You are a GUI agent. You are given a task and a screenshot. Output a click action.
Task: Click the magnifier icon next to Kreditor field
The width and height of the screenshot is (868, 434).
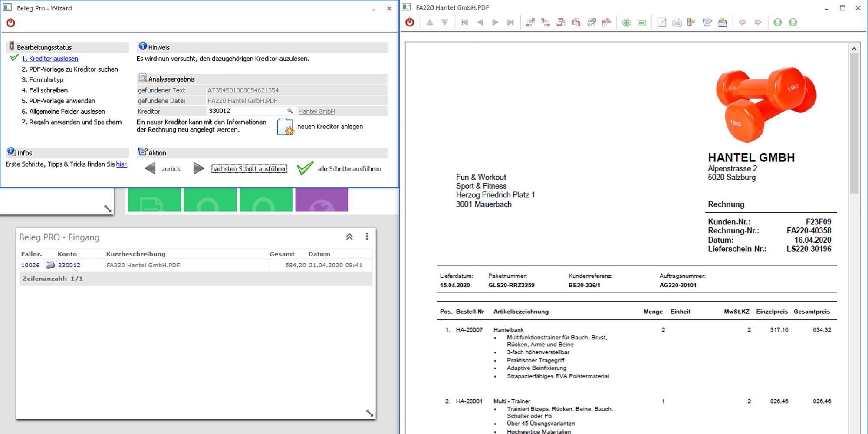[290, 111]
